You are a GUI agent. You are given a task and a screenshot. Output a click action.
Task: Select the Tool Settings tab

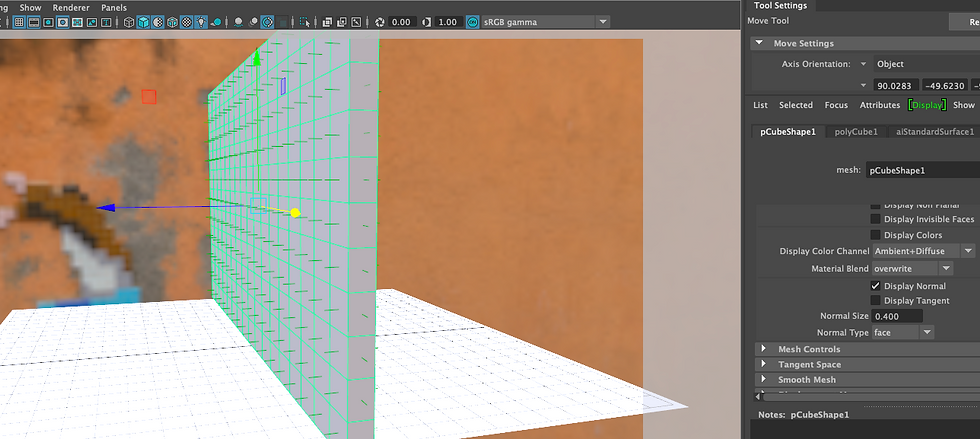780,6
